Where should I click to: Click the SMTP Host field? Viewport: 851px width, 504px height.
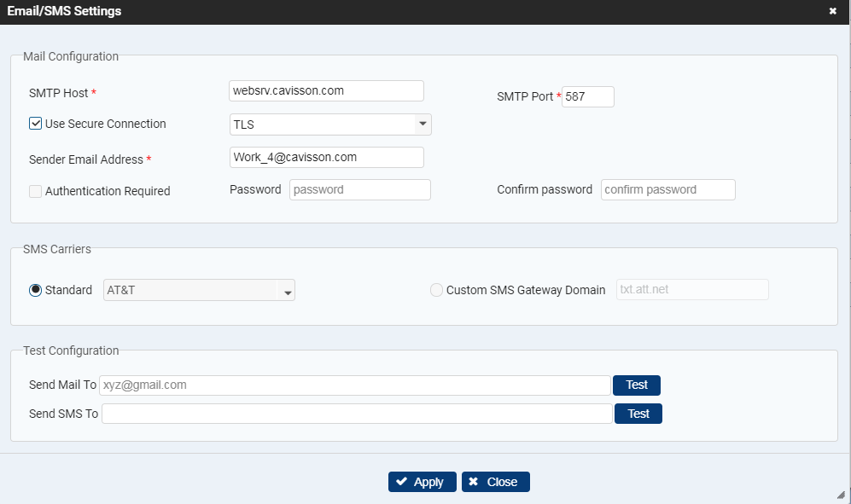326,90
